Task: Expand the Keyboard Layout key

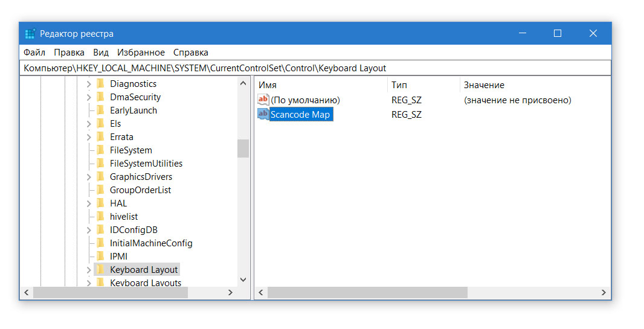Action: tap(89, 270)
